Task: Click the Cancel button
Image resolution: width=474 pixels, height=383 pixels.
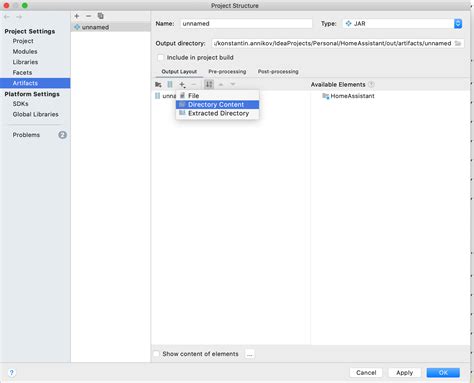Action: [x=366, y=373]
